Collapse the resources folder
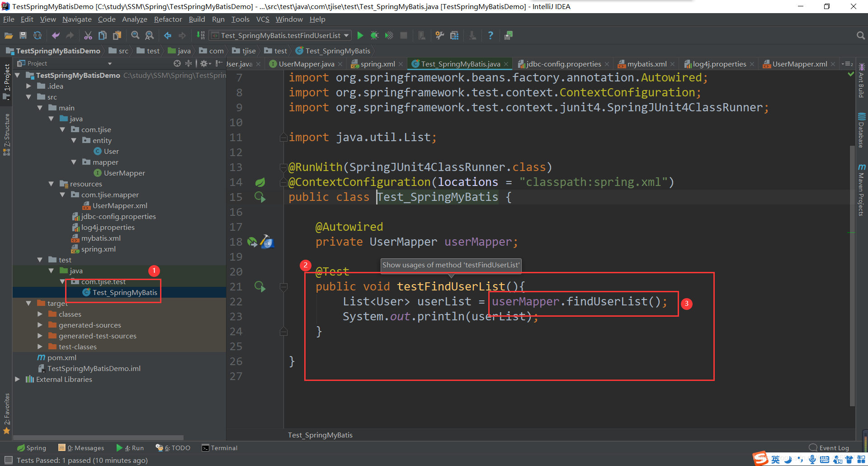This screenshot has width=868, height=466. (x=51, y=184)
